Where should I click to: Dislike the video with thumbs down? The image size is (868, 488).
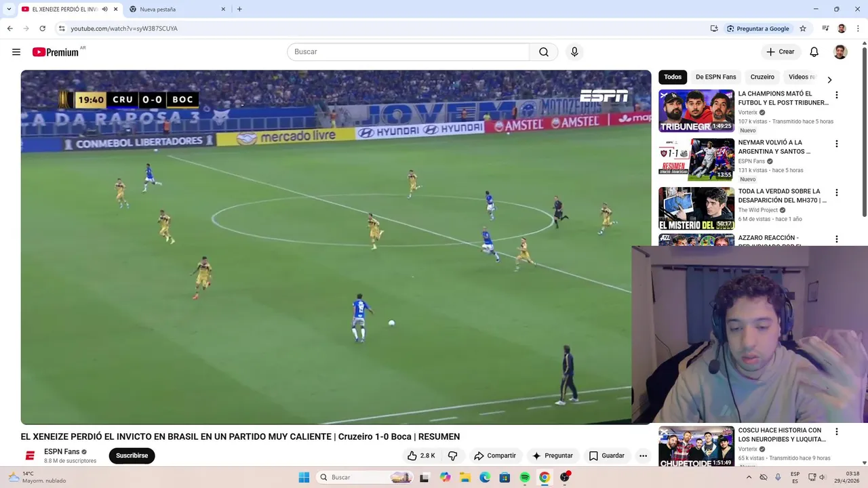(x=452, y=455)
